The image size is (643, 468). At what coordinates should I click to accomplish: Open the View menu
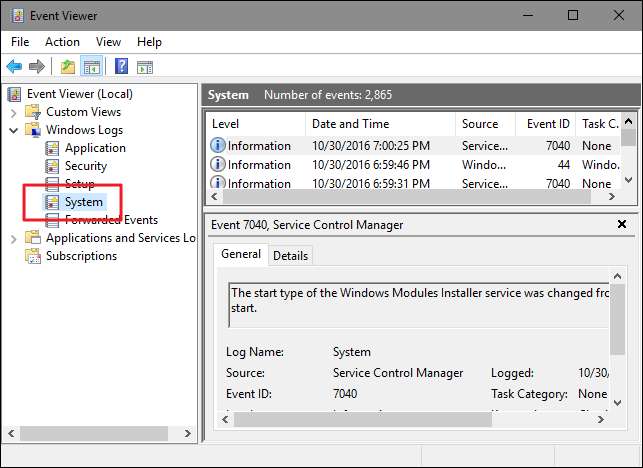tap(108, 42)
